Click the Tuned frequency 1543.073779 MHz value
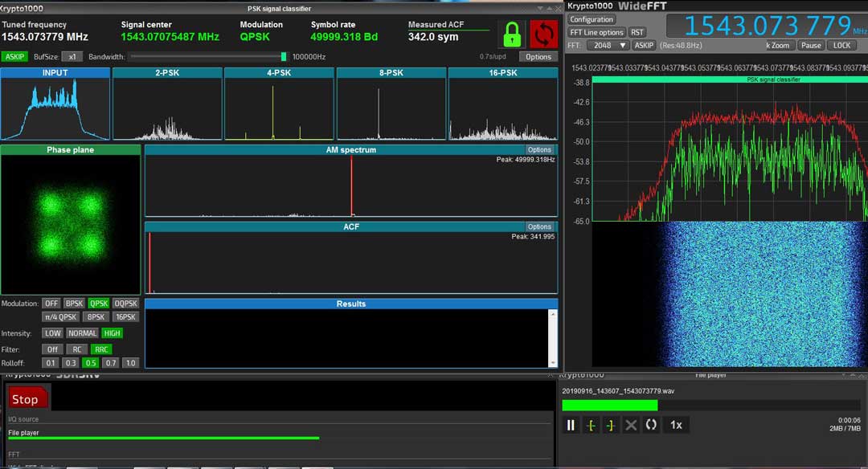This screenshot has width=868, height=469. click(x=45, y=37)
